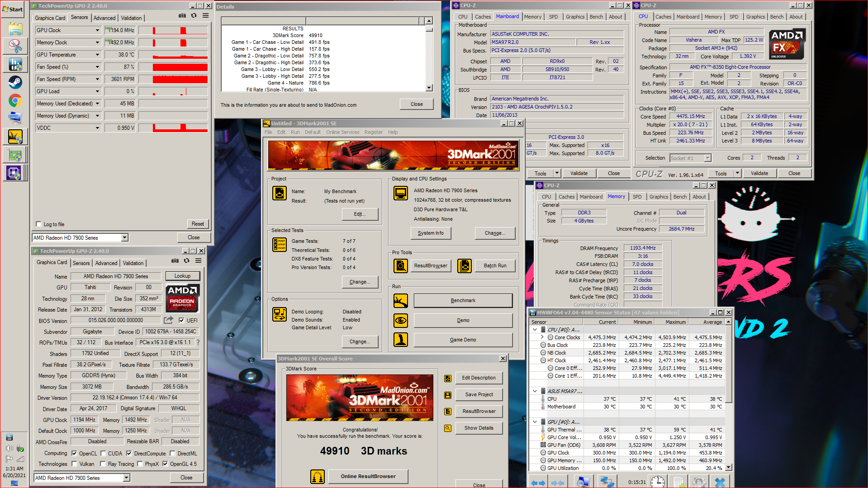This screenshot has width=868, height=488.
Task: Open the Validation tab in lower GPU-Z window
Action: click(x=133, y=263)
